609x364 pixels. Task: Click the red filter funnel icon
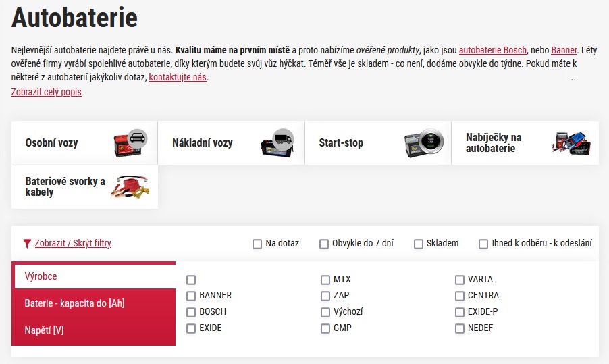click(27, 244)
